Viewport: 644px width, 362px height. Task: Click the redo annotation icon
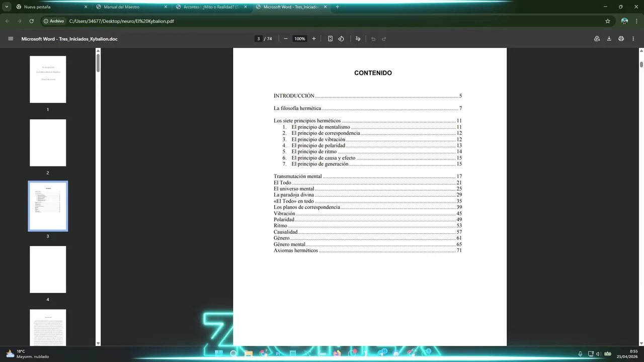click(x=384, y=39)
